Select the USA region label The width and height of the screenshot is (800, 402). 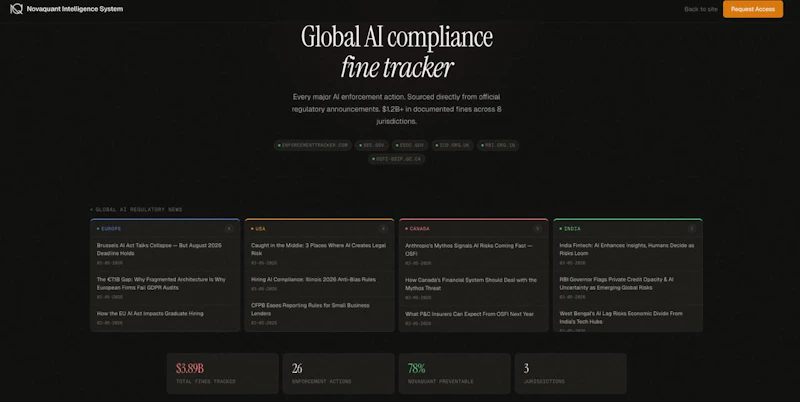[x=258, y=229]
